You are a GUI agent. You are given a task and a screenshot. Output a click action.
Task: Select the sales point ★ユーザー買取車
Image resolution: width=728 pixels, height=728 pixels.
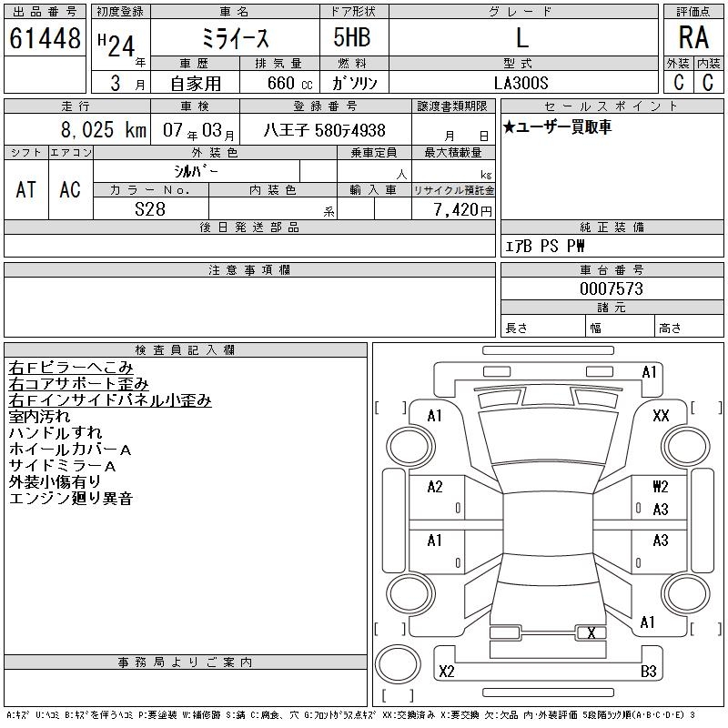(557, 127)
